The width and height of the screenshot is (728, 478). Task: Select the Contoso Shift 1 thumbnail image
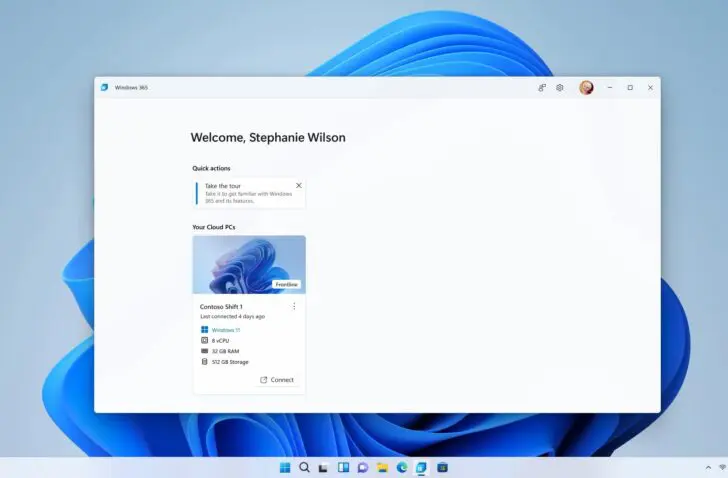click(249, 265)
